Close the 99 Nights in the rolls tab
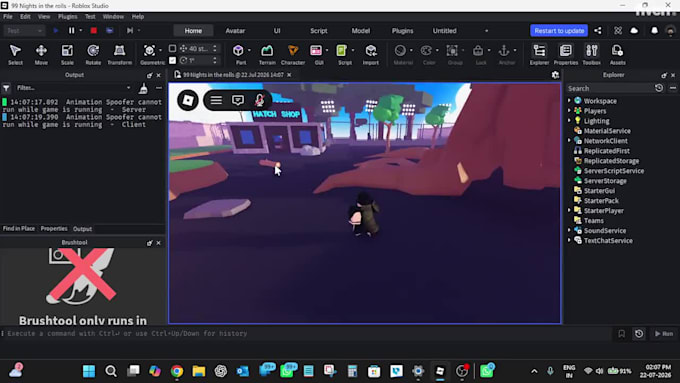680x383 pixels. [x=289, y=75]
